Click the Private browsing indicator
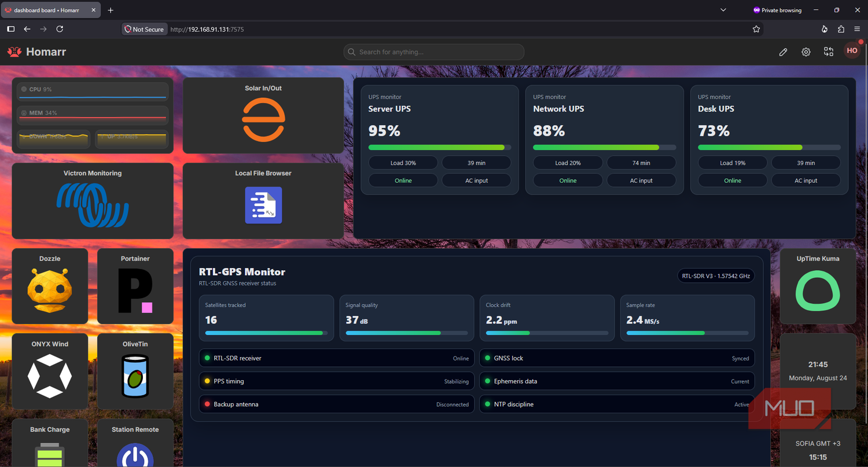 pyautogui.click(x=777, y=10)
